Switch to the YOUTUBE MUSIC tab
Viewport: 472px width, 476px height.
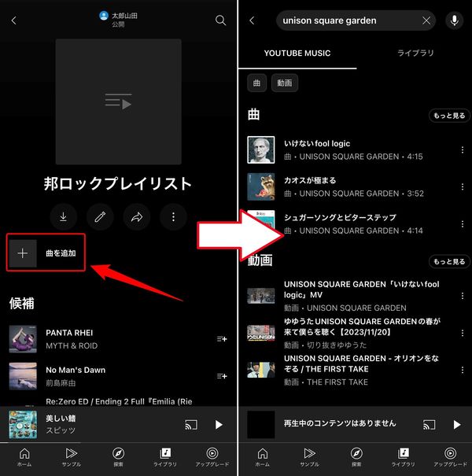click(297, 54)
